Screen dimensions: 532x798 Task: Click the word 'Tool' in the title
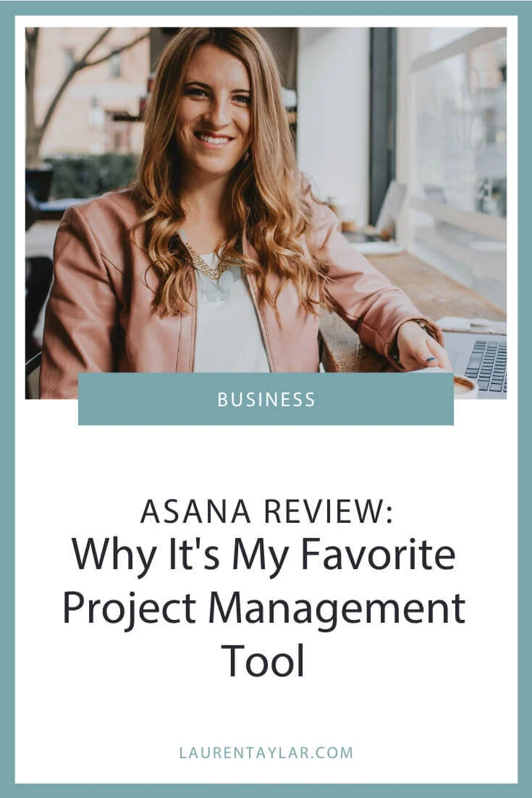point(263,660)
